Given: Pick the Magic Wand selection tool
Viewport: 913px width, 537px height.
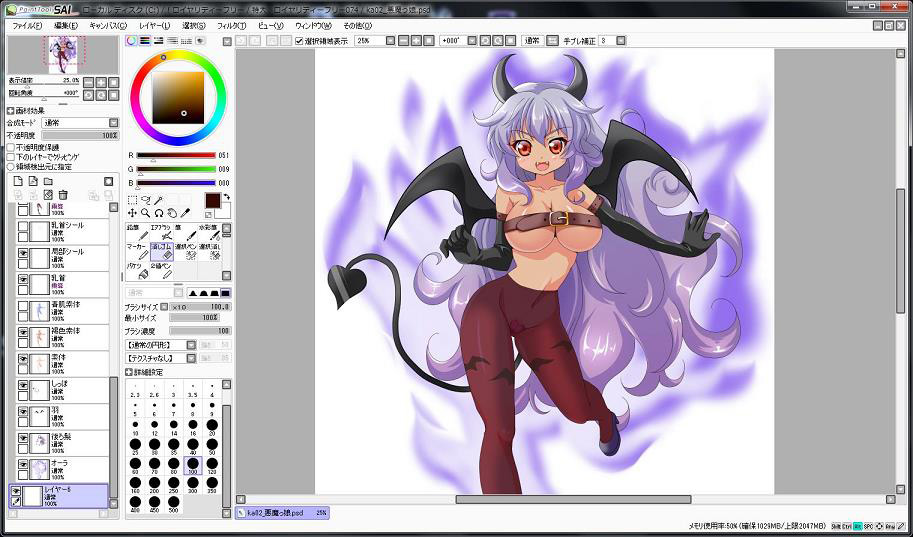Looking at the screenshot, I should (x=158, y=200).
